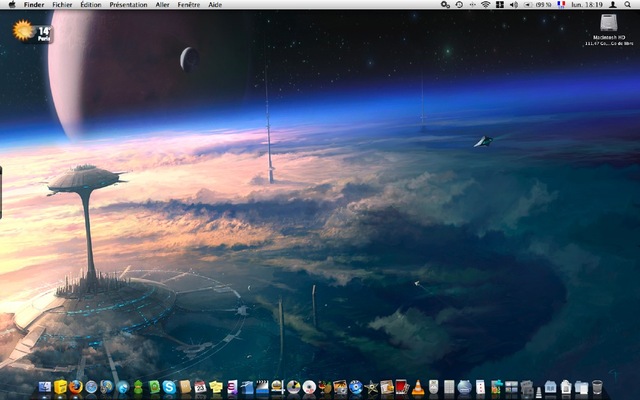The image size is (640, 400).
Task: Click the side tab on left screen edge
Action: (x=1, y=192)
